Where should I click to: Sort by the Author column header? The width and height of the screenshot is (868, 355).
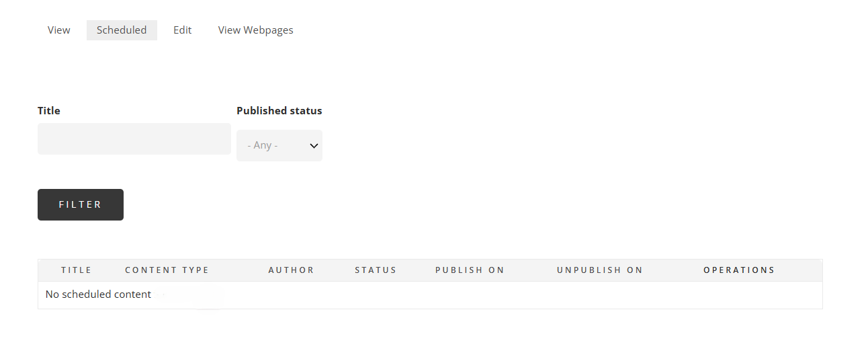(x=292, y=270)
